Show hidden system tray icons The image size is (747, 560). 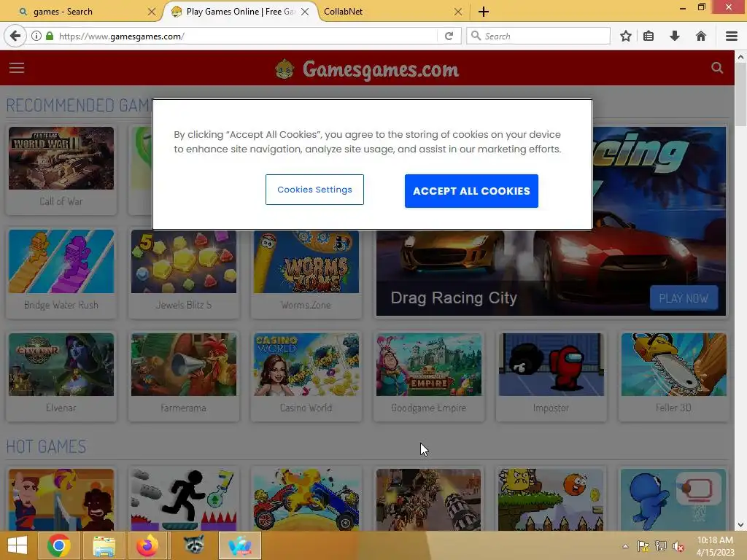point(625,546)
